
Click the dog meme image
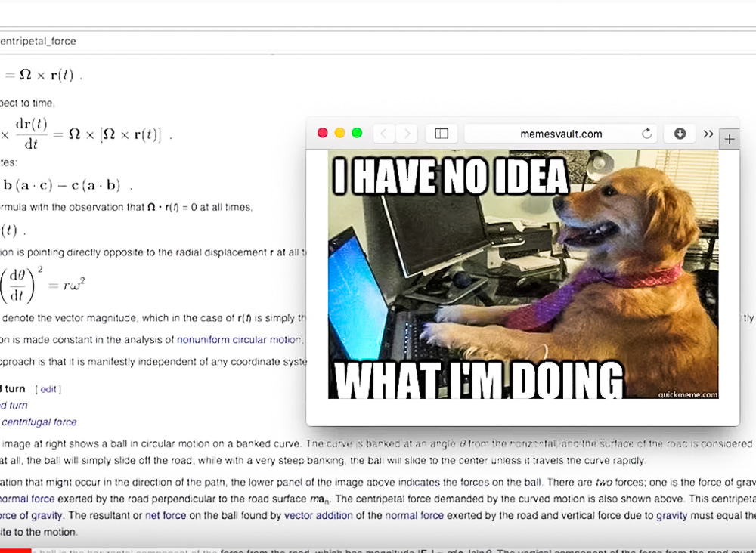pos(522,273)
